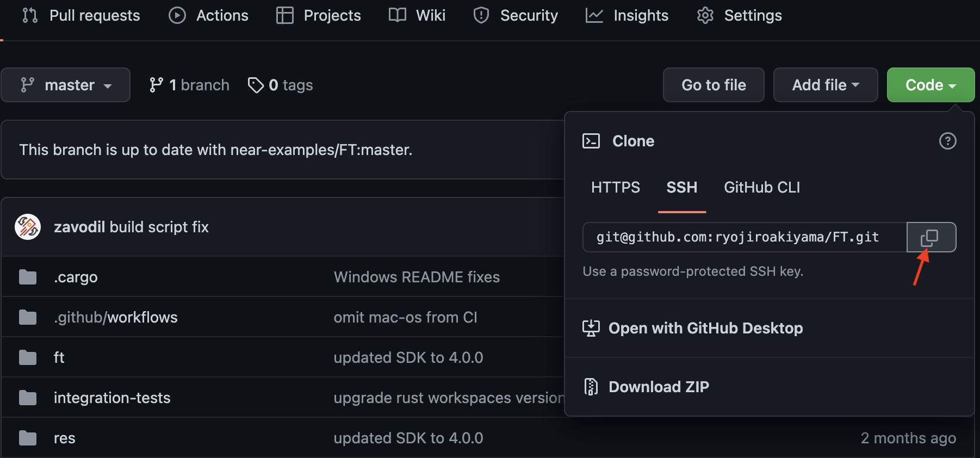Switch to the GitHub CLI clone tab

[762, 187]
